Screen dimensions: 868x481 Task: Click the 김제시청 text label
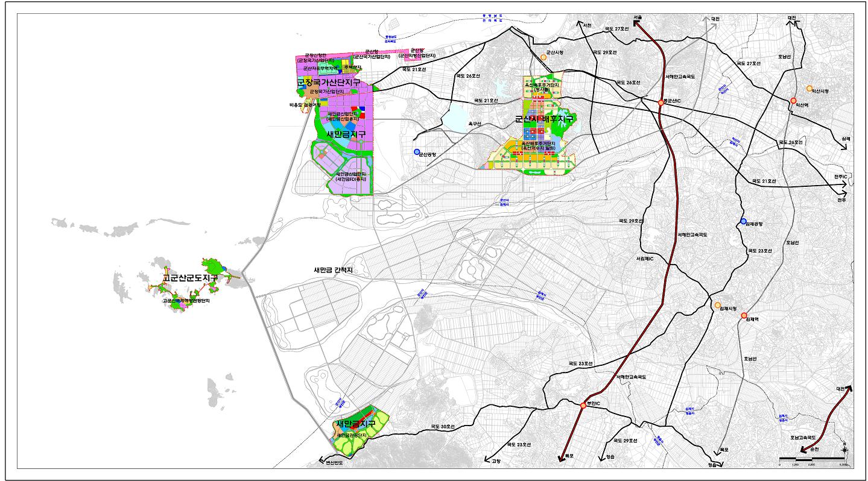pos(729,308)
